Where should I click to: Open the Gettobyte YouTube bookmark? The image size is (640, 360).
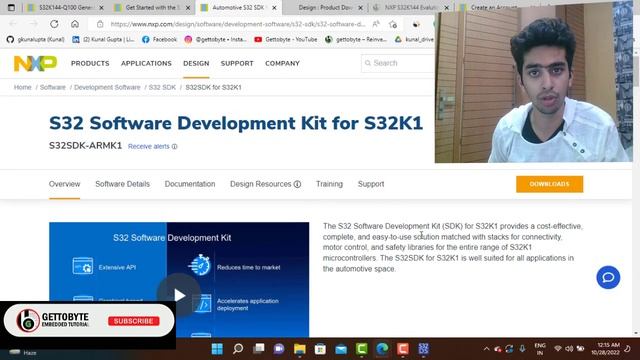click(286, 39)
